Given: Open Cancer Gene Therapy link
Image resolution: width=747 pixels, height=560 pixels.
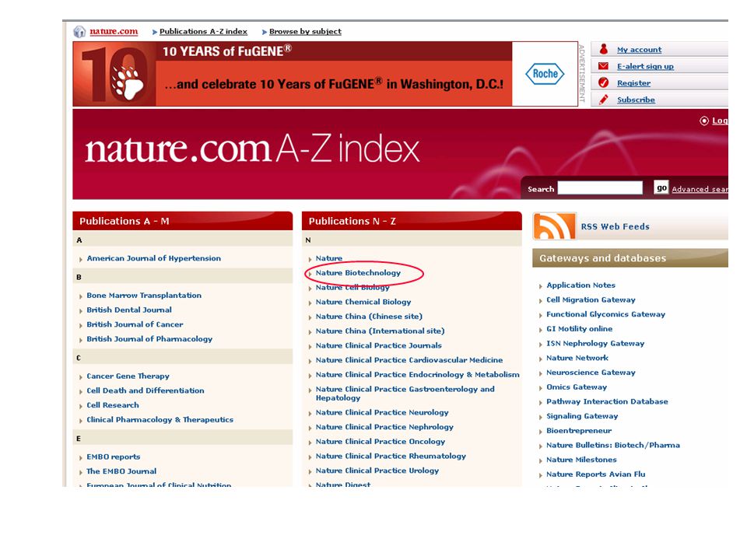Looking at the screenshot, I should pos(128,376).
